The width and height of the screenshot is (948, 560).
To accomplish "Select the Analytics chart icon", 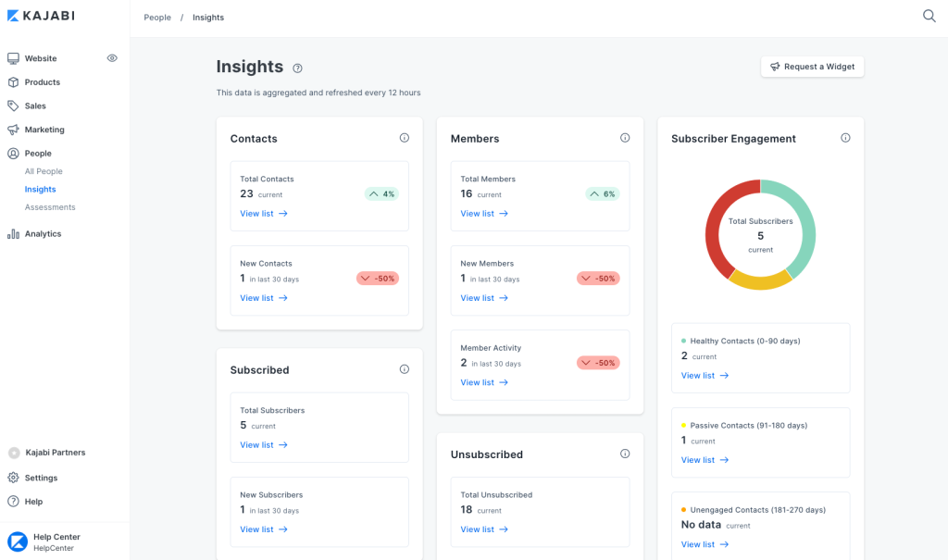I will pyautogui.click(x=13, y=233).
